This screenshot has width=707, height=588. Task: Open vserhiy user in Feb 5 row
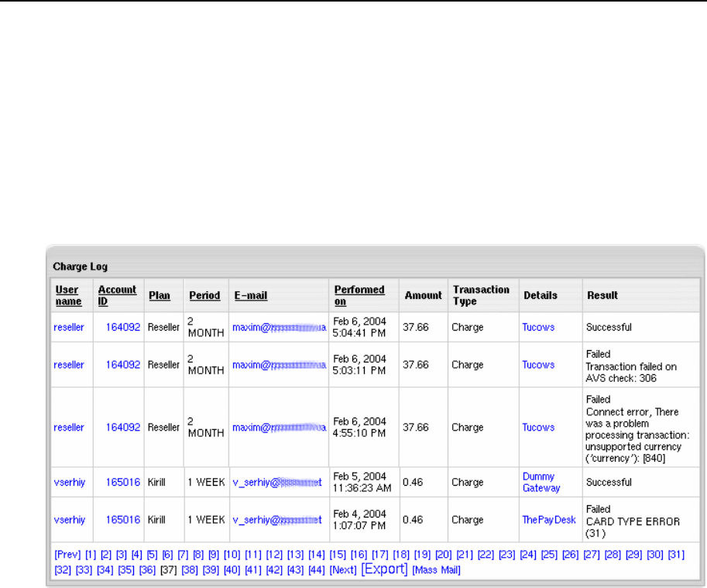[70, 483]
